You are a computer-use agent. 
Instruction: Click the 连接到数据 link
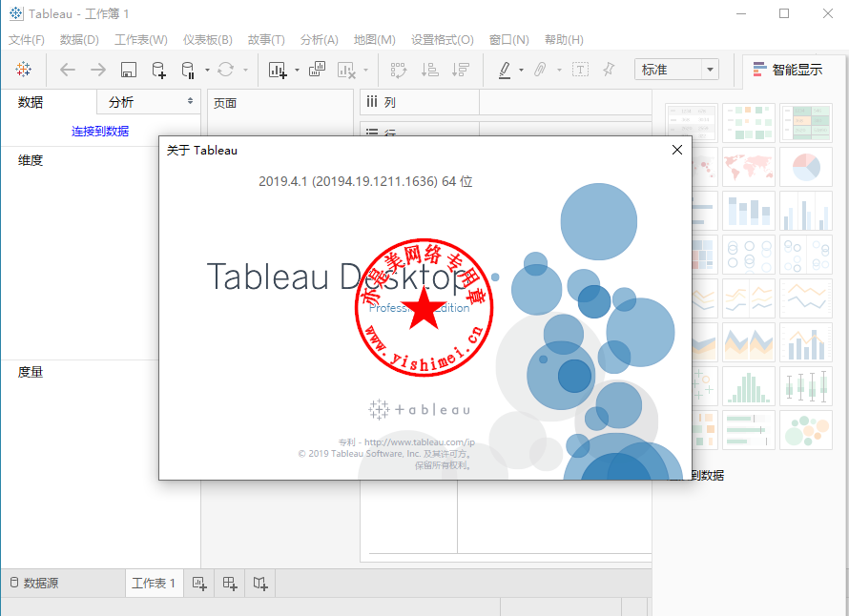[100, 131]
